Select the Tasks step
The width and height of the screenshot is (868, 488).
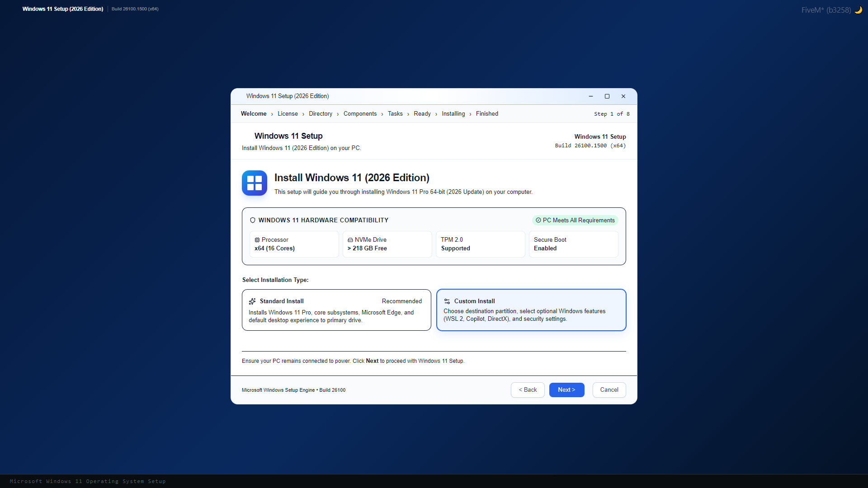(x=395, y=114)
